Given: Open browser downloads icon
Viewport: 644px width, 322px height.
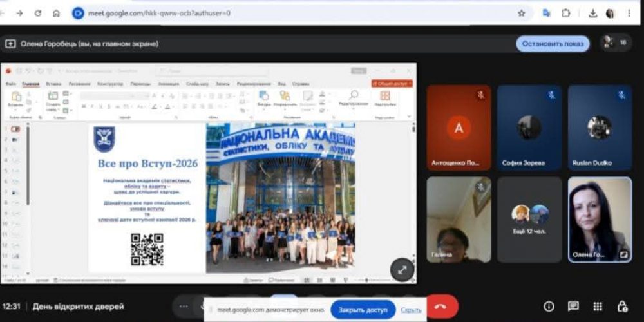Looking at the screenshot, I should [x=592, y=13].
